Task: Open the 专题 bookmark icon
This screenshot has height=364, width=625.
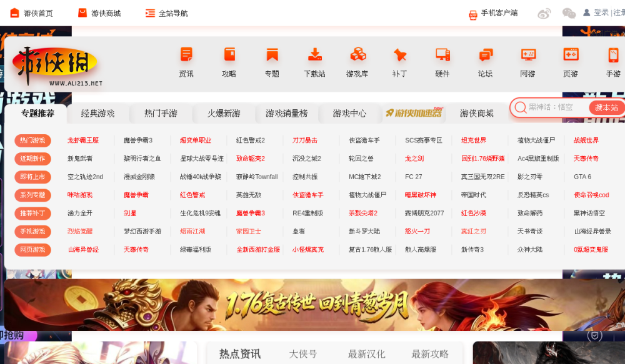Action: (x=272, y=54)
